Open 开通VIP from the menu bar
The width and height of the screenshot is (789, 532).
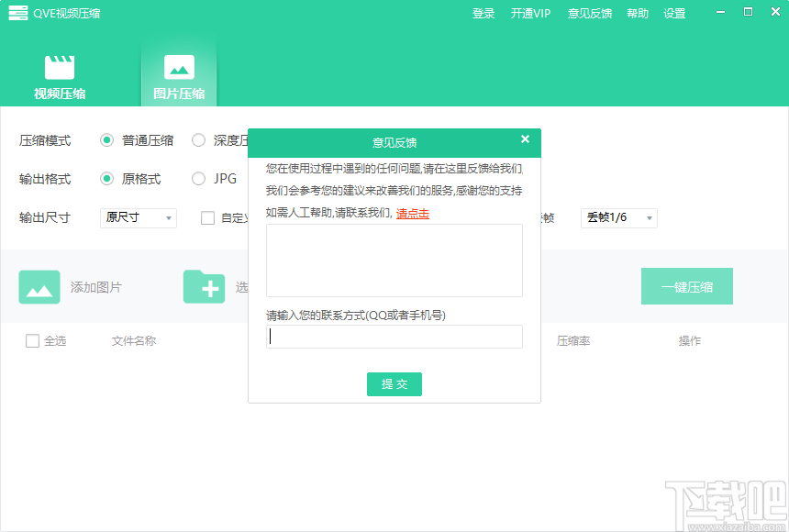pyautogui.click(x=529, y=13)
